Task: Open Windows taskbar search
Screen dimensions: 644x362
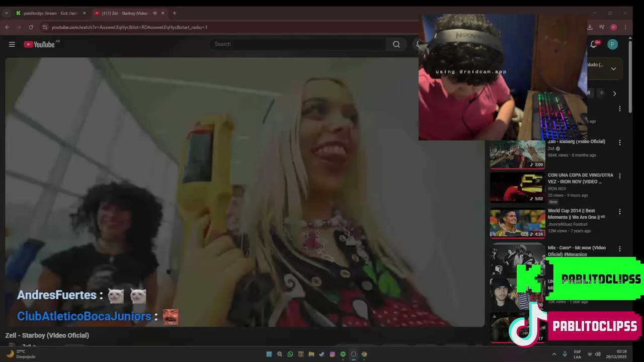Action: 280,354
